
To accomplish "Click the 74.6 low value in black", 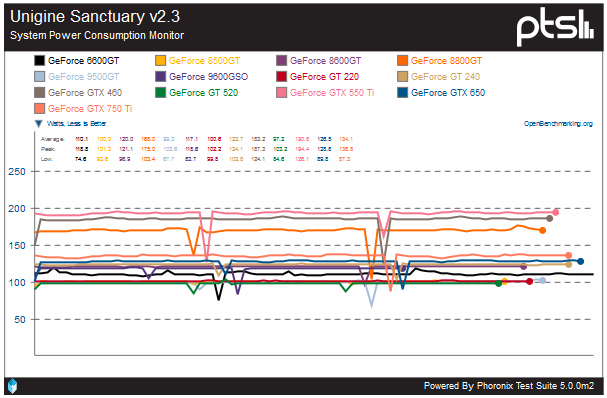I will point(81,159).
